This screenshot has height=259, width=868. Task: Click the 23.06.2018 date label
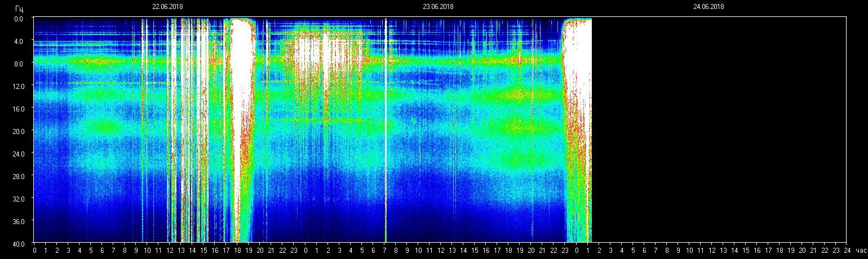coord(438,7)
